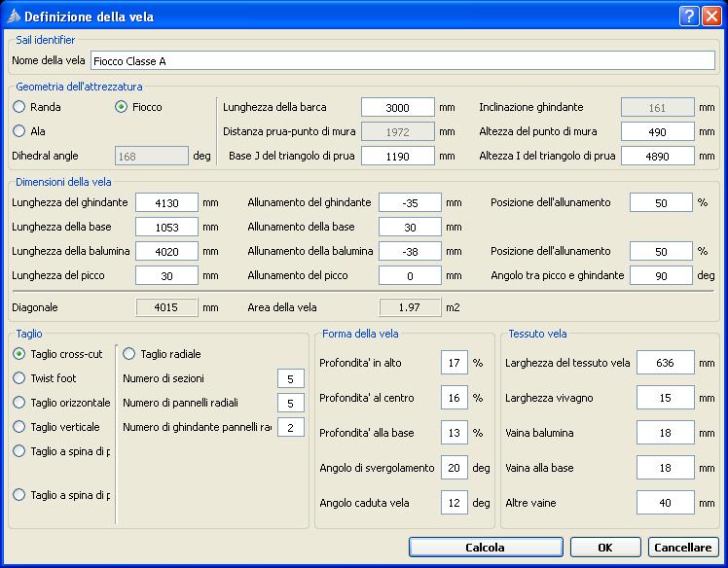Choose the Twist foot cut

(x=19, y=378)
